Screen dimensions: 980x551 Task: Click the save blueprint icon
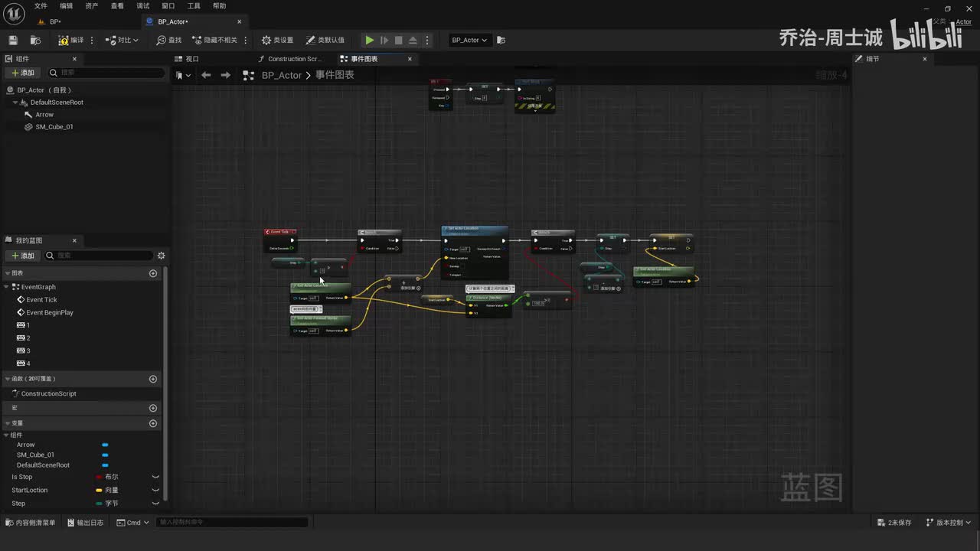pos(13,40)
